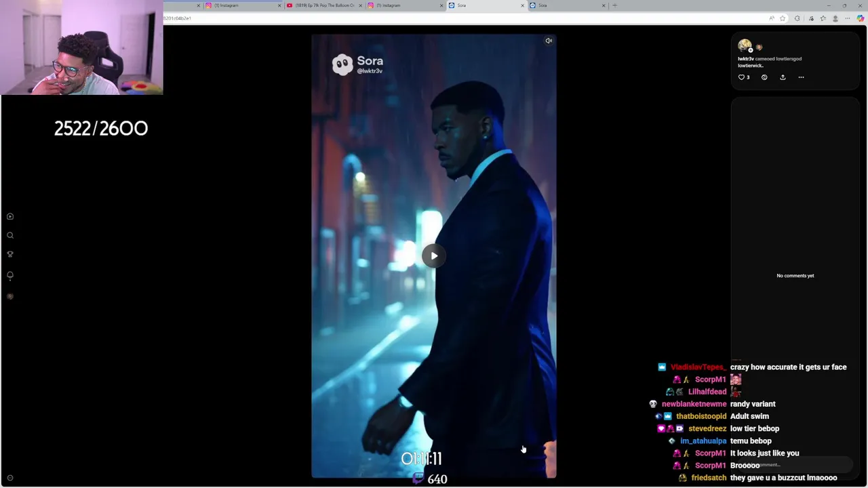Screen dimensions: 868x488
Task: Open the three-dot more options menu
Action: tap(801, 77)
